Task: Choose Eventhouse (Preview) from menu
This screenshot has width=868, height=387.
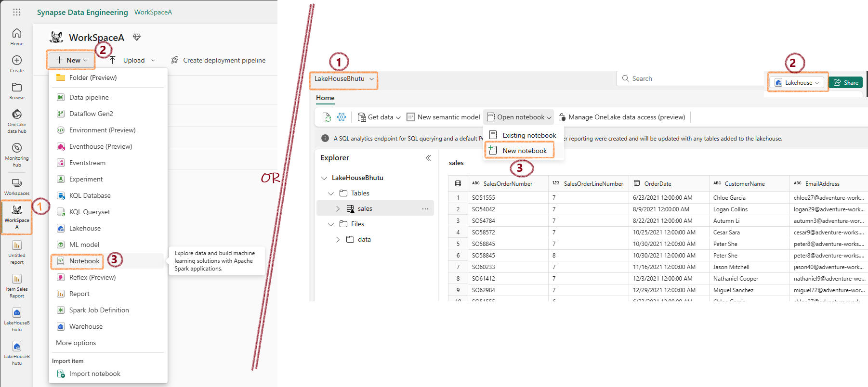Action: 108,146
